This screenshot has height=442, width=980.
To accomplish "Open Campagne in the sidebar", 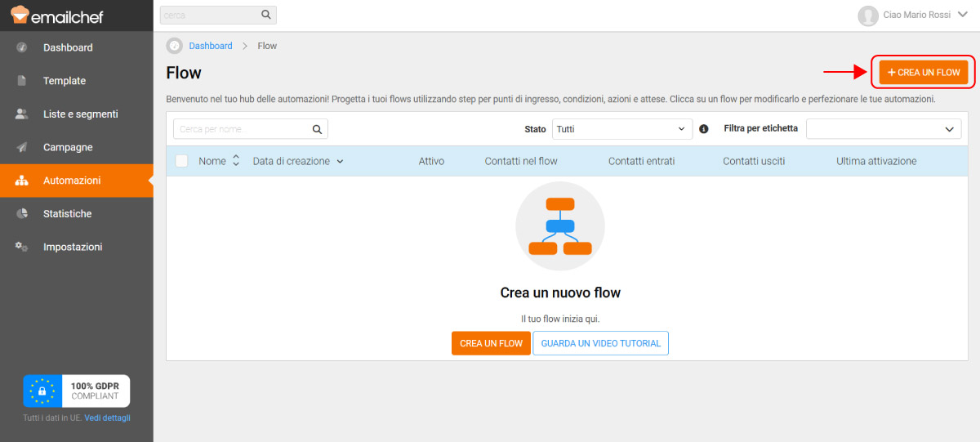I will [68, 147].
